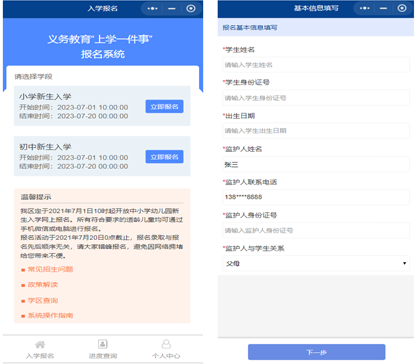Close the 基本信息填写 page via circle icon
Viewport: 420px width, 364px height.
[x=402, y=8]
